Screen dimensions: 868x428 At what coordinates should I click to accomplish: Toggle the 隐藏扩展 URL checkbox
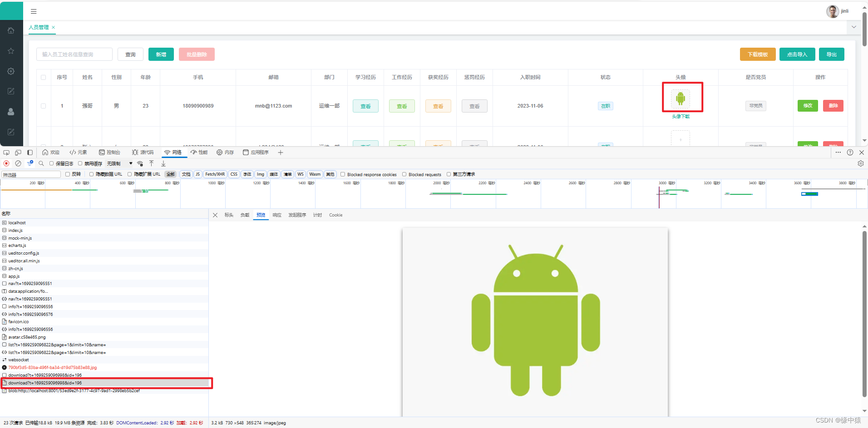[x=130, y=174]
